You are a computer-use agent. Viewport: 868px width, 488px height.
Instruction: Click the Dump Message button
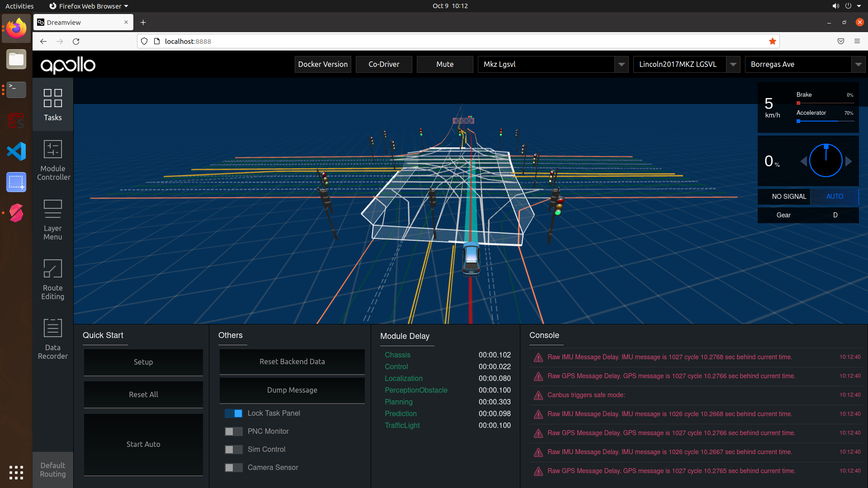pos(292,390)
